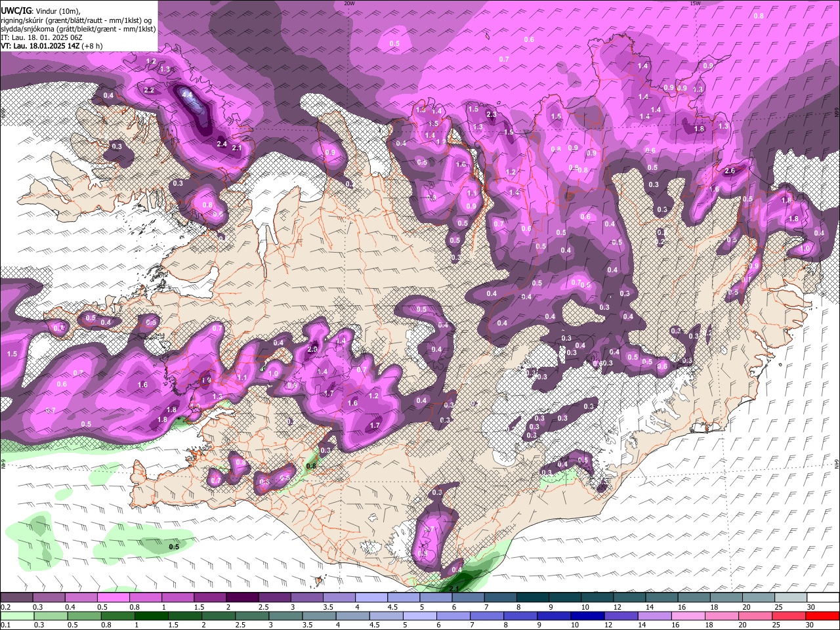
Task: Click the black 2.1 rain value over dark green
Action: pyautogui.click(x=453, y=589)
